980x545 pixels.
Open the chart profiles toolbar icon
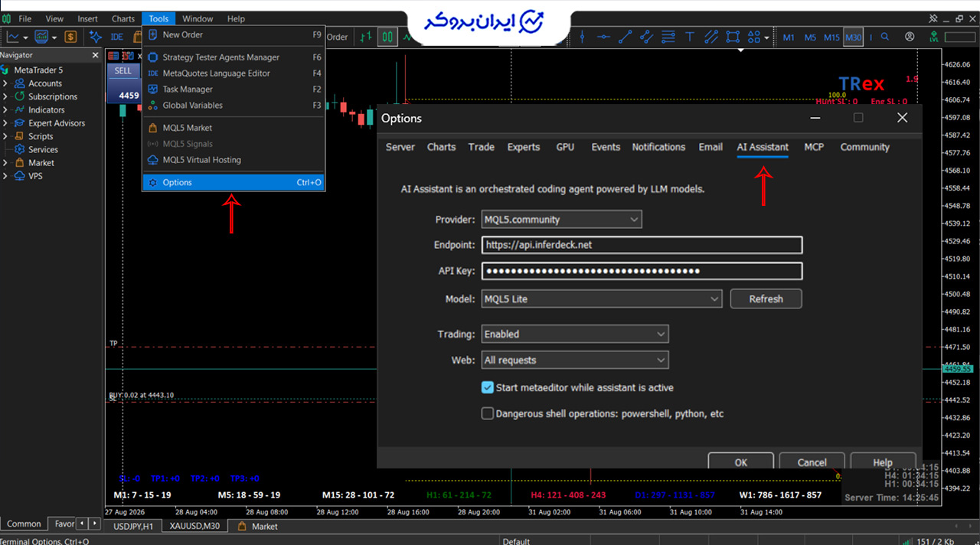[x=41, y=37]
